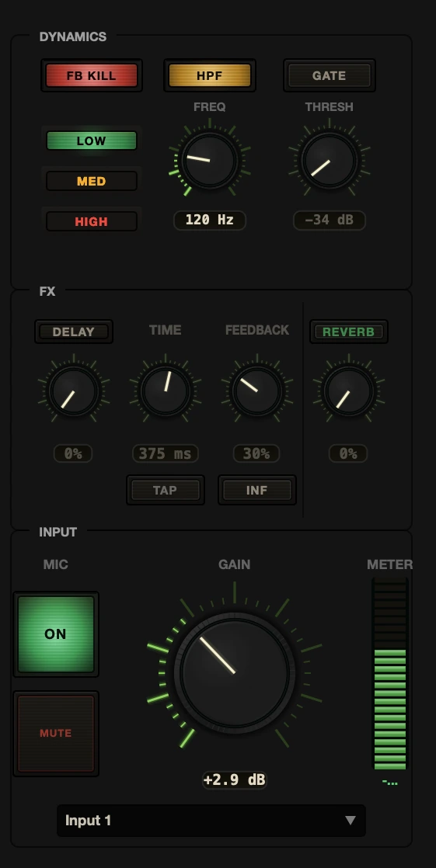Viewport: 436px width, 868px height.
Task: Click the Input 1 dropdown arrow
Action: click(x=351, y=821)
